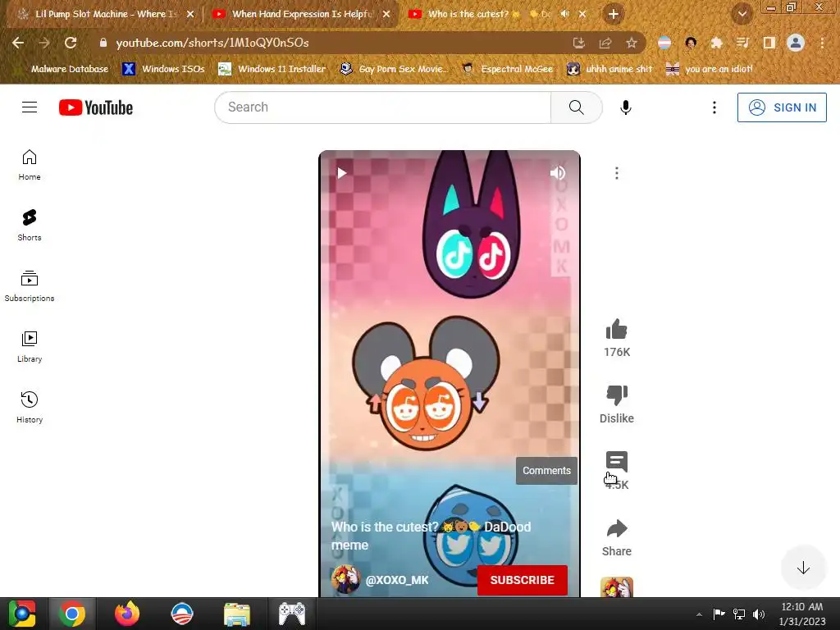
Task: Open the you are an idiot! bookmark
Action: (x=710, y=69)
